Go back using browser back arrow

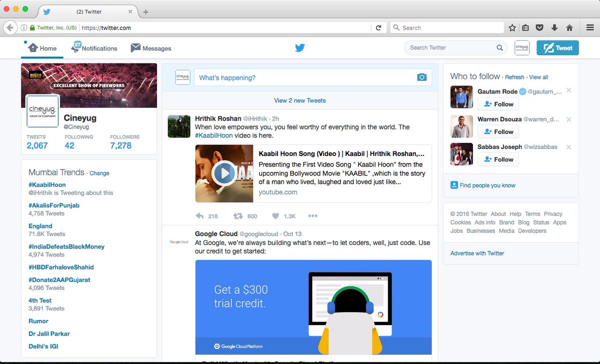(10, 28)
